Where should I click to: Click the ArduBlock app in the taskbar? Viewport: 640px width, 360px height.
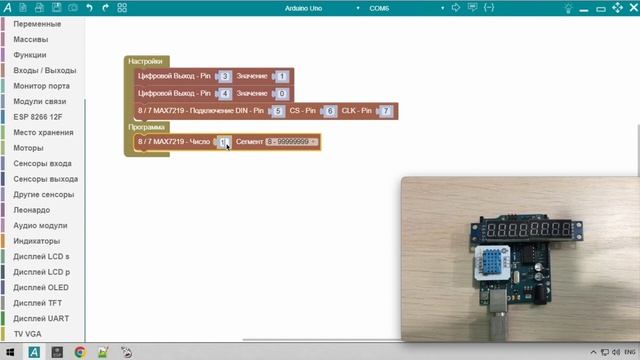(x=34, y=352)
